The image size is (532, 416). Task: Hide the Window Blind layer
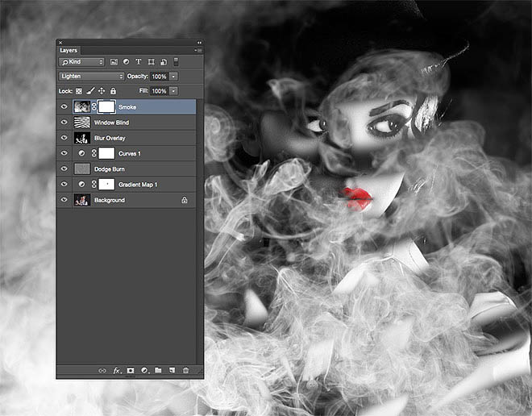click(64, 123)
